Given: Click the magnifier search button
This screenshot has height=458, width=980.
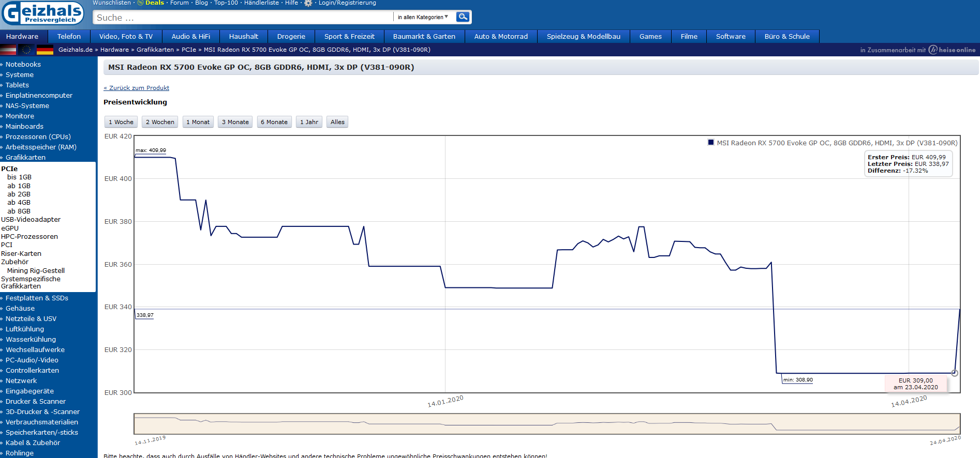Looking at the screenshot, I should click(463, 17).
